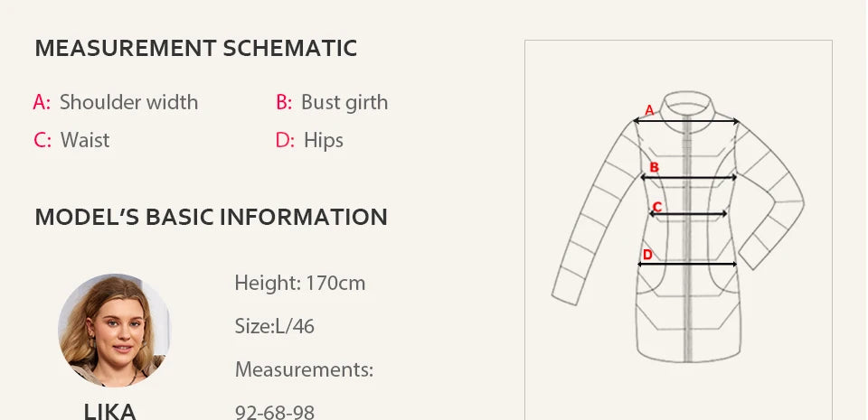Click the Height: 170cm text
868x420 pixels.
(300, 283)
